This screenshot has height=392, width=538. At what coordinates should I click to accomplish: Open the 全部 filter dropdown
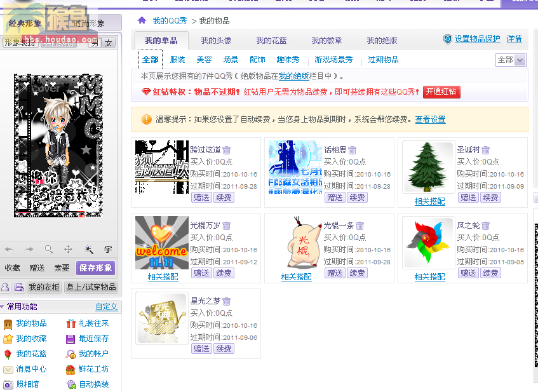click(511, 60)
